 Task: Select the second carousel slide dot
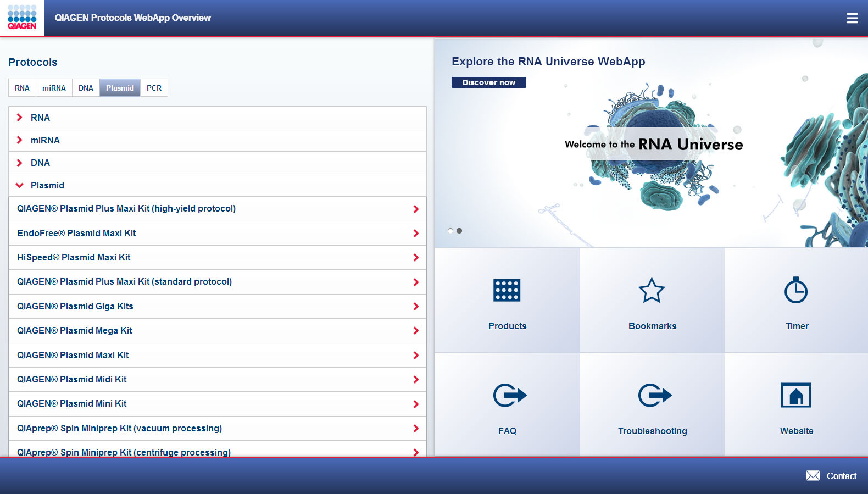[459, 231]
